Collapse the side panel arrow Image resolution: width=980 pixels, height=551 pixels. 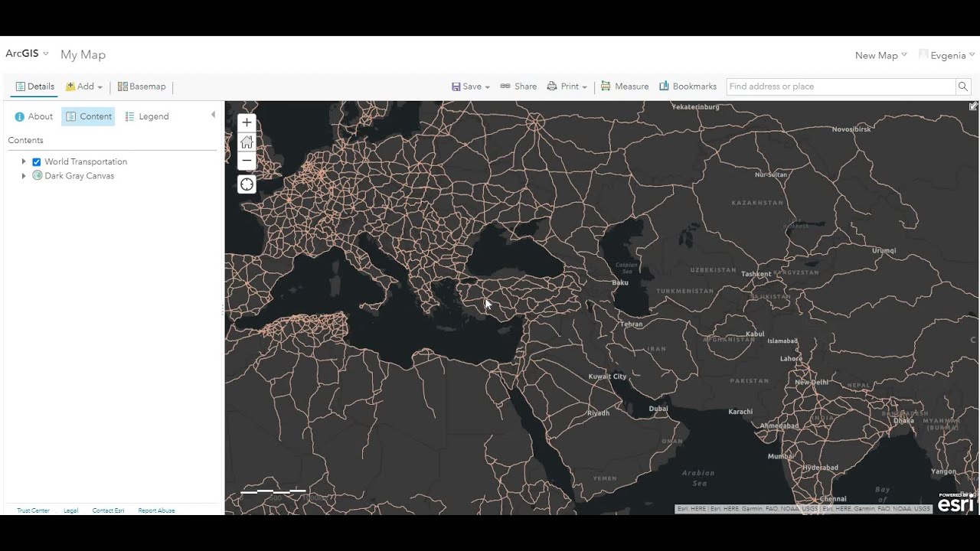[x=213, y=115]
